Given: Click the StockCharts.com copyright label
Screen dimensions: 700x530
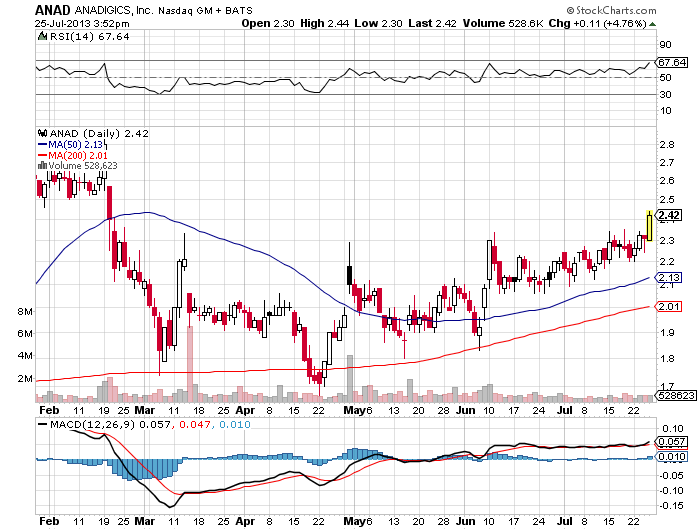Looking at the screenshot, I should [x=611, y=10].
